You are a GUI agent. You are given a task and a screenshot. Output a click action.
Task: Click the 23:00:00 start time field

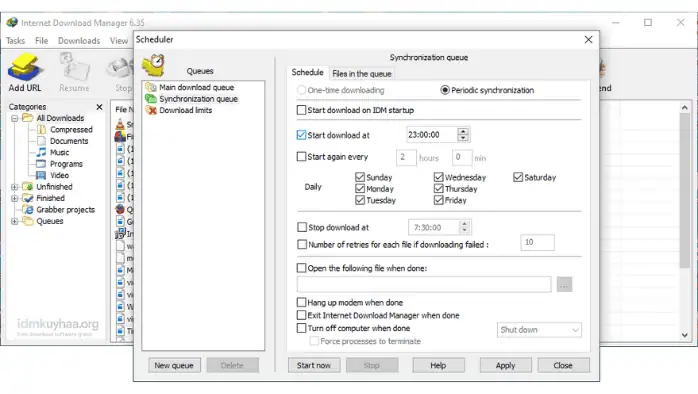click(432, 134)
